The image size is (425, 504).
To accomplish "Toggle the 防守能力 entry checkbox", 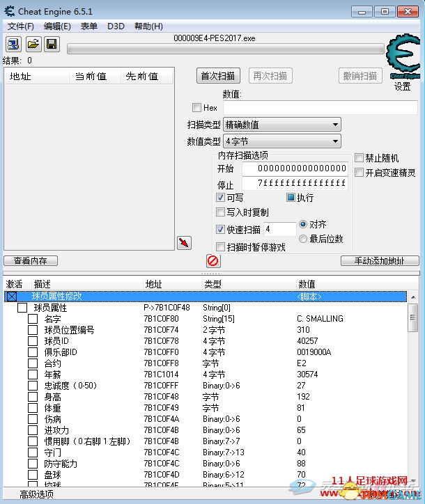I will (x=33, y=464).
